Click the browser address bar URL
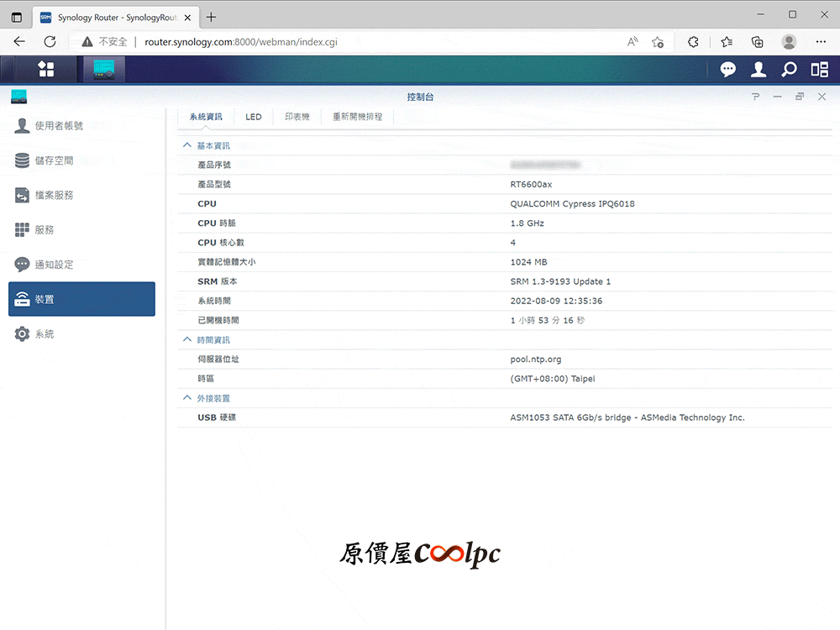This screenshot has width=840, height=630. coord(240,42)
